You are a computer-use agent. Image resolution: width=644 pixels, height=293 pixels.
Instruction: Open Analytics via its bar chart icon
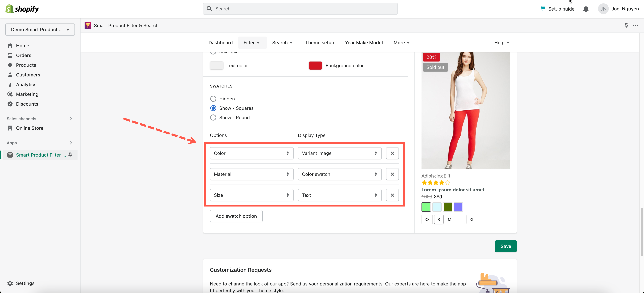click(10, 84)
